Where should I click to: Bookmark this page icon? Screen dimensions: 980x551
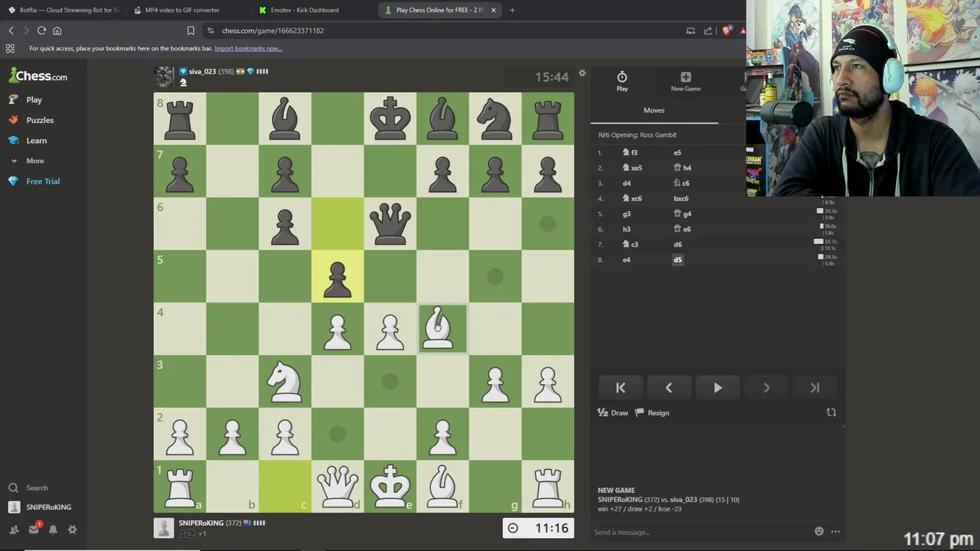pos(191,31)
